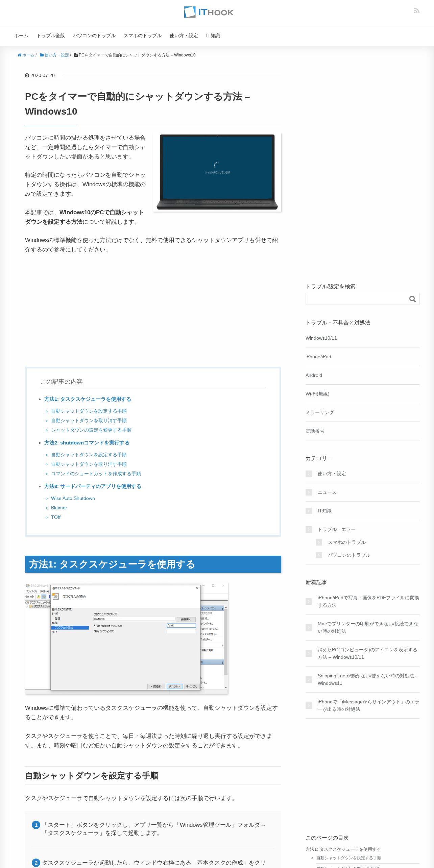The image size is (434, 868).
Task: Open iMessageからサインアウト error article
Action: 368,705
